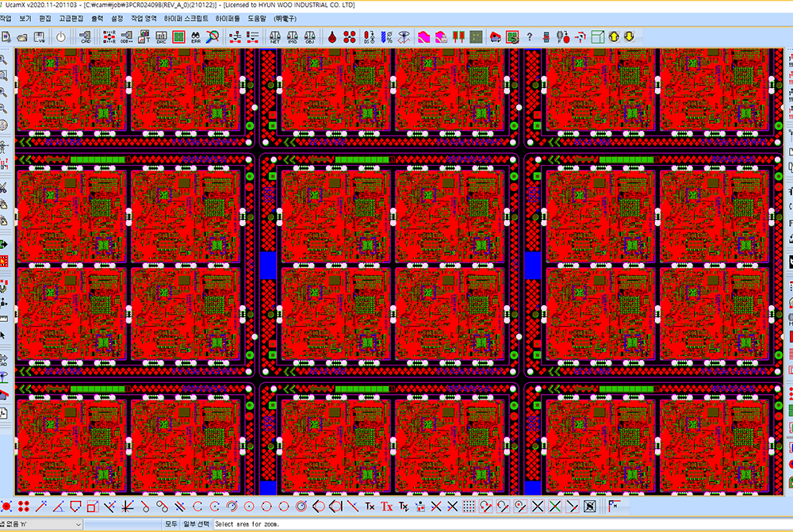Open the 도움말 menu
This screenshot has width=793, height=532.
point(257,19)
